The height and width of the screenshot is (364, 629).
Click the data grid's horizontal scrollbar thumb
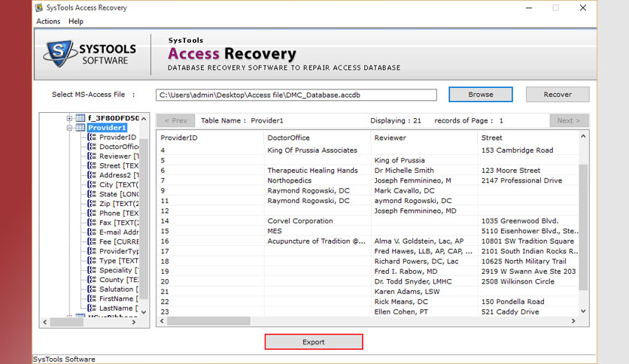(208, 320)
